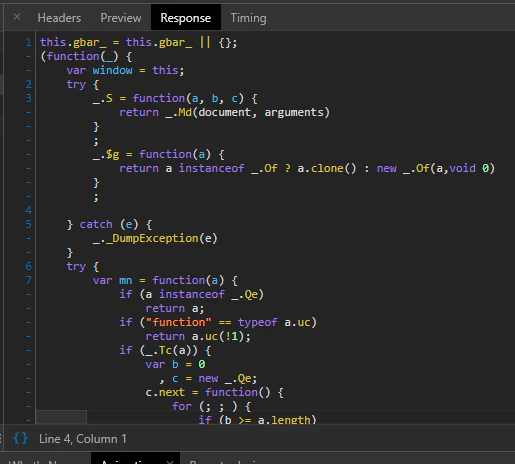This screenshot has height=464, width=515.
Task: Click '(function(_) {' code line
Action: tap(86, 56)
